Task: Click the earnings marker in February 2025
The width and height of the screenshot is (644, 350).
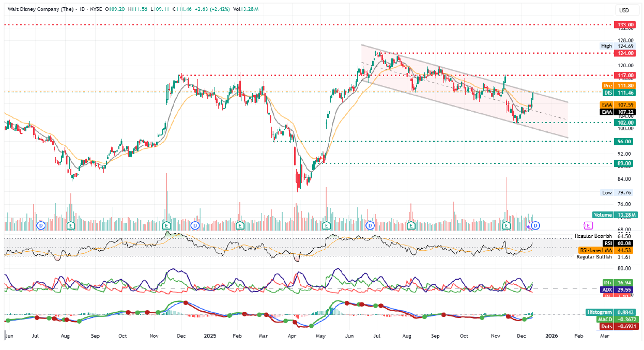Action: click(x=239, y=225)
